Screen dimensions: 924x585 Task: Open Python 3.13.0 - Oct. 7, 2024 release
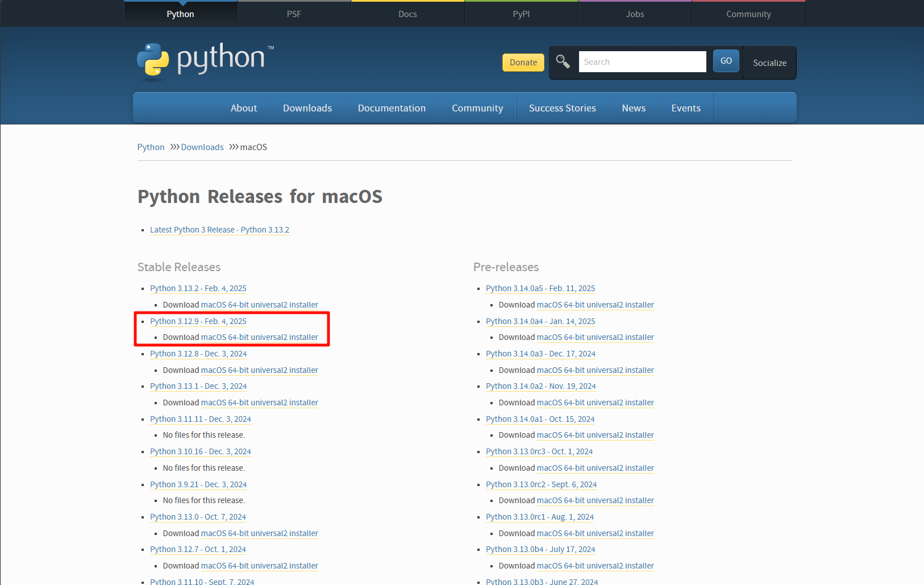(198, 517)
